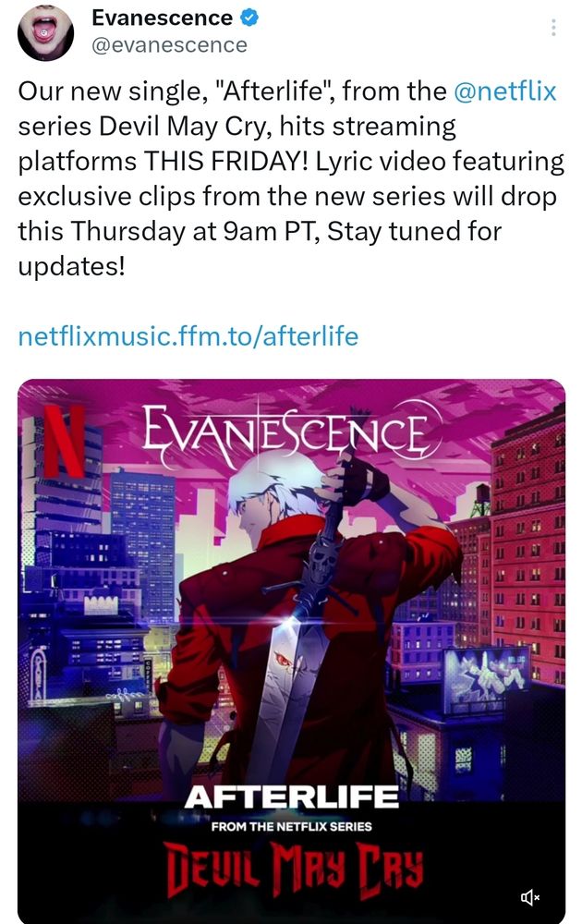
Task: Click the red Devil May Cry logo
Action: pos(294,868)
